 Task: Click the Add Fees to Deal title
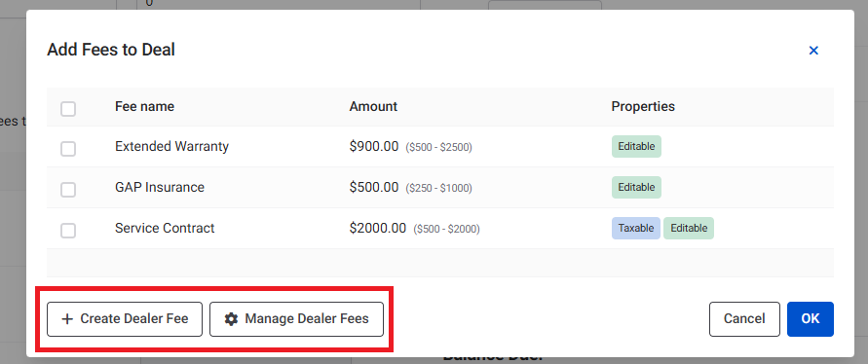tap(111, 50)
